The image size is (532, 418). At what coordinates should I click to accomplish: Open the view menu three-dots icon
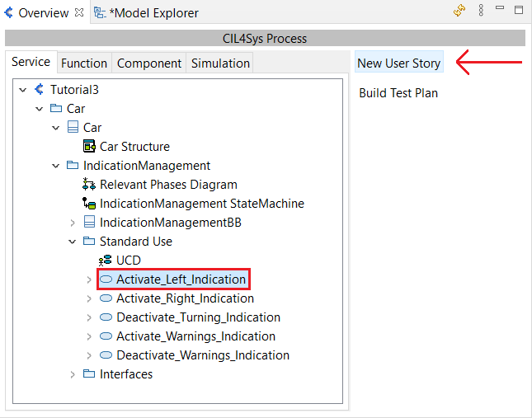click(x=480, y=12)
